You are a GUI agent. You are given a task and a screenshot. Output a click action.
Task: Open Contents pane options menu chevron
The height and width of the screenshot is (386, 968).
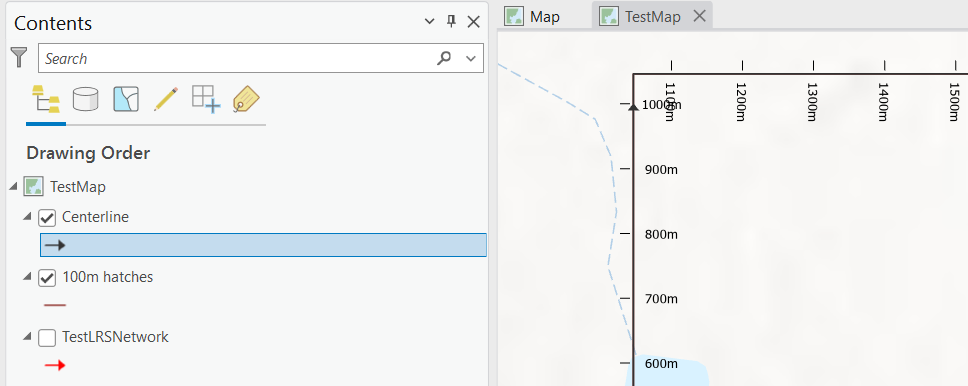click(430, 22)
